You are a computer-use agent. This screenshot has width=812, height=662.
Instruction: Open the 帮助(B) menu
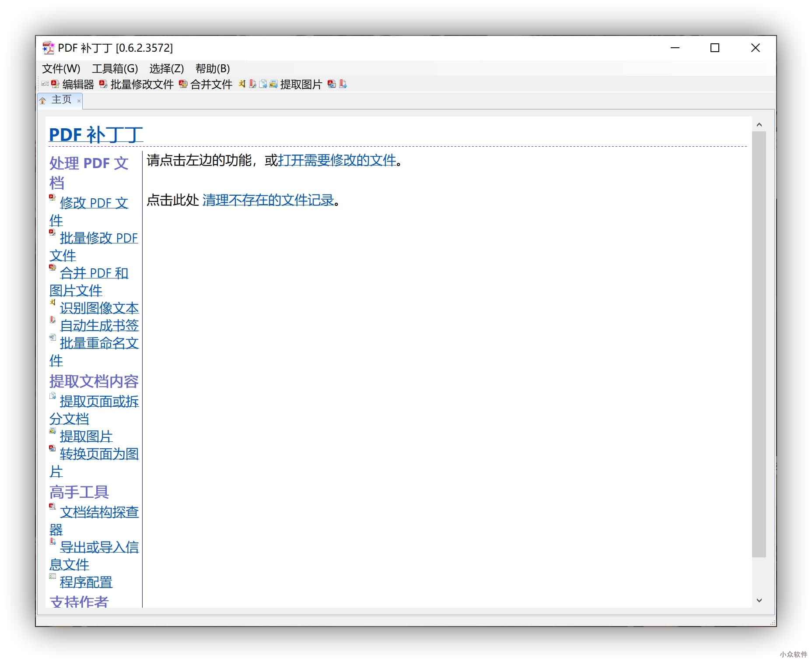tap(212, 69)
